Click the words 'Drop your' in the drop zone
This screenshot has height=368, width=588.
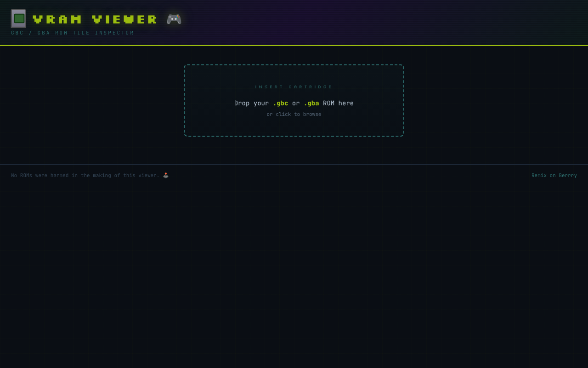click(251, 103)
